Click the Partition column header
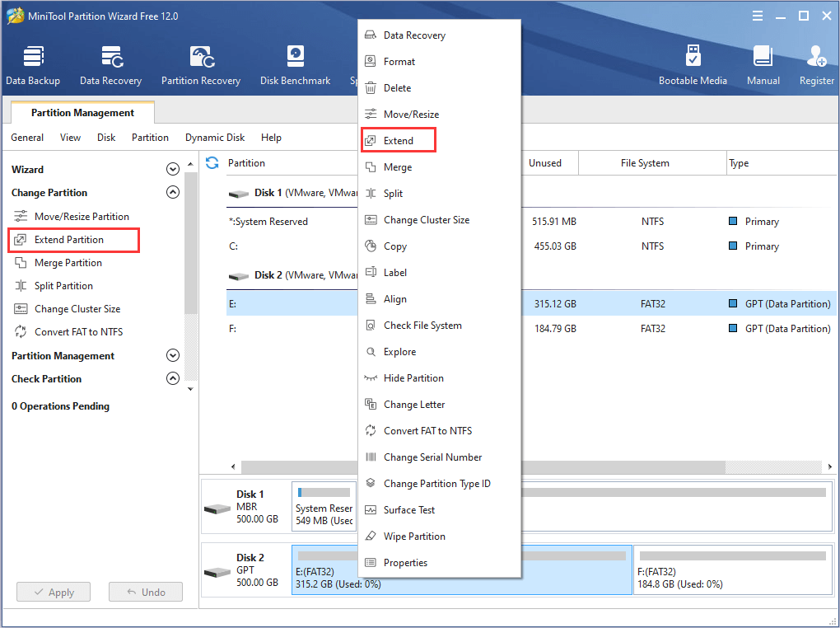 point(246,163)
